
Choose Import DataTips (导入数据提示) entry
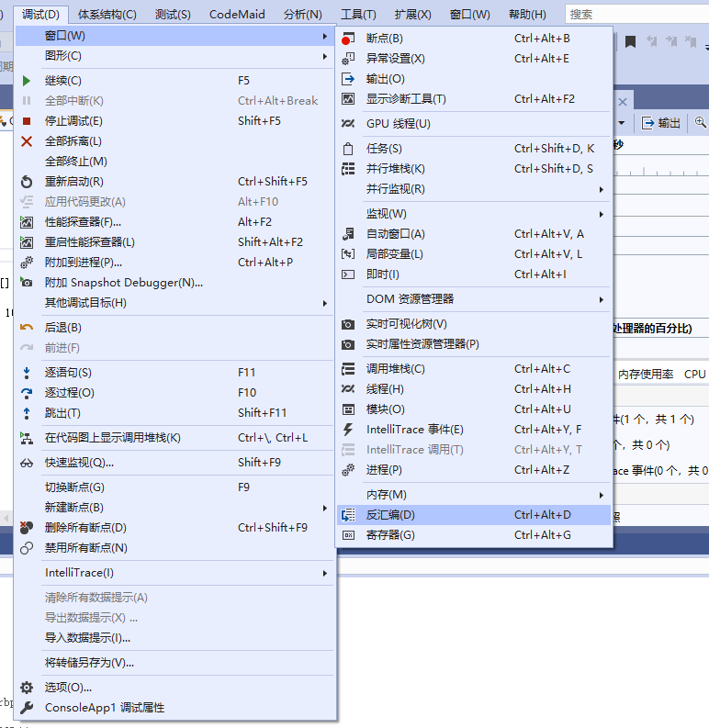88,638
